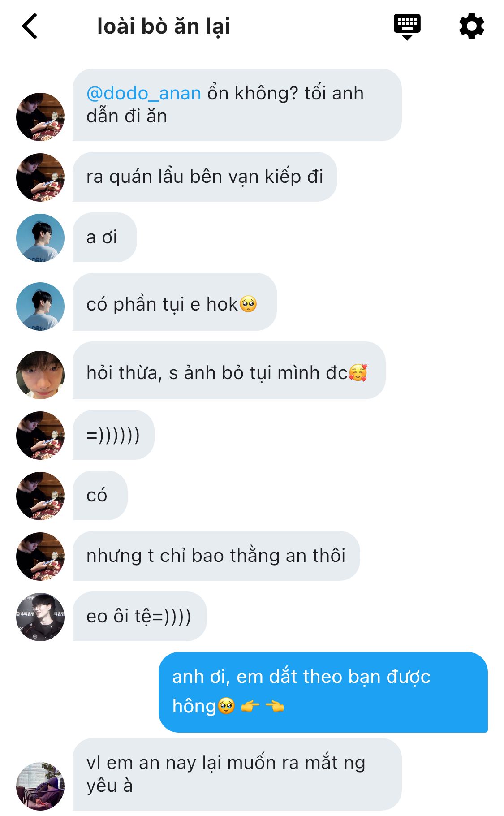Select the 'ra quán lẩu bên vạn kiếp đi' message
This screenshot has height=816, width=504.
click(205, 177)
